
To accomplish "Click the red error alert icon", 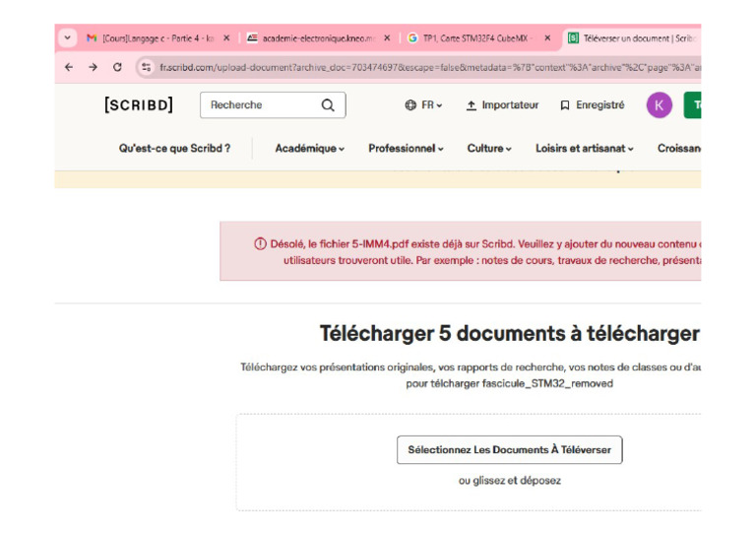I will (260, 244).
